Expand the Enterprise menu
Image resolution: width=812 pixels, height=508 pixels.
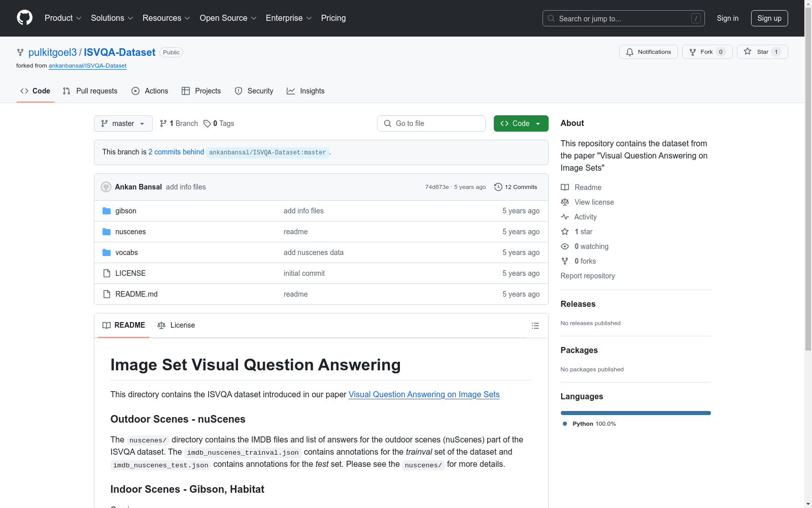point(289,18)
